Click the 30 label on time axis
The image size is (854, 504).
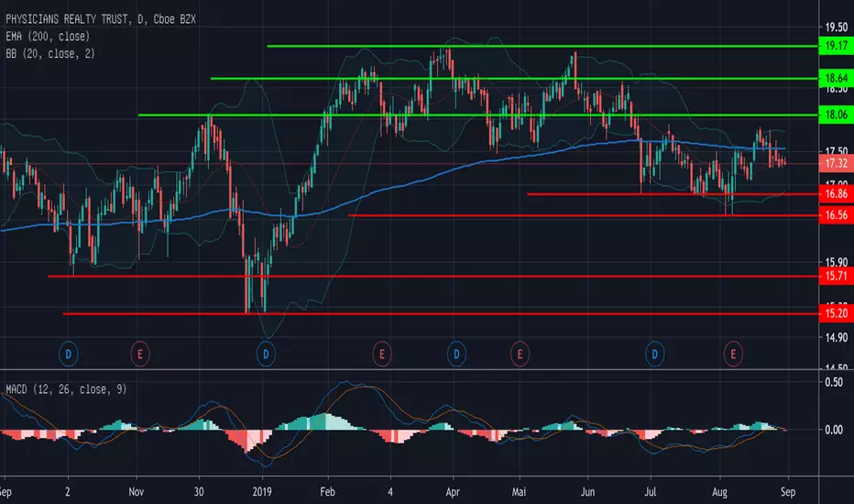[x=199, y=492]
